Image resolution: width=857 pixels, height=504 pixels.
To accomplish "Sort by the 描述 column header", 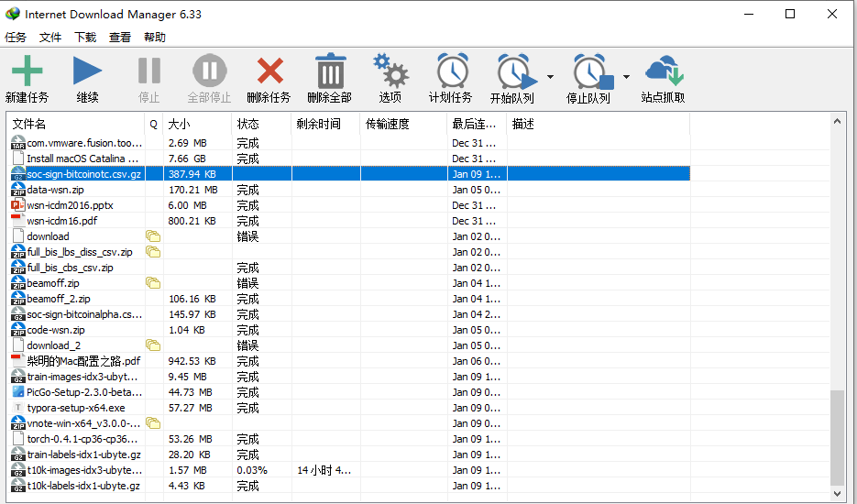I will (x=599, y=124).
